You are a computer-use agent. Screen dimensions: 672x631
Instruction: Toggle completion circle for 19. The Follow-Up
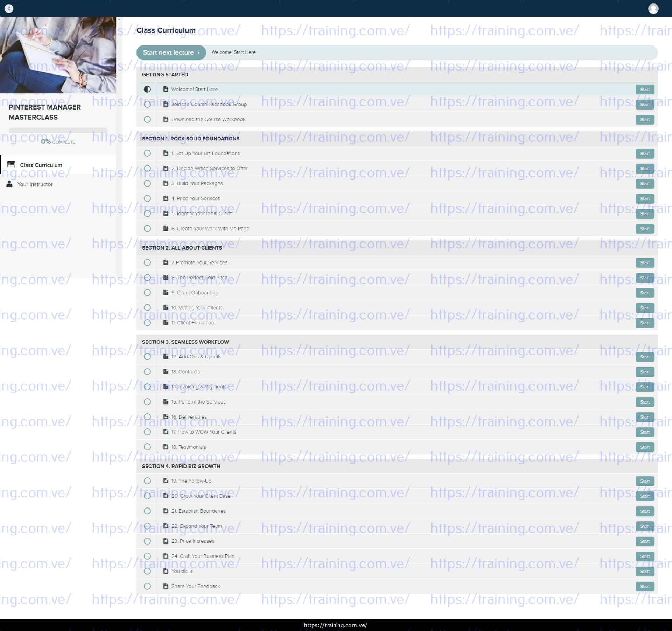[147, 481]
